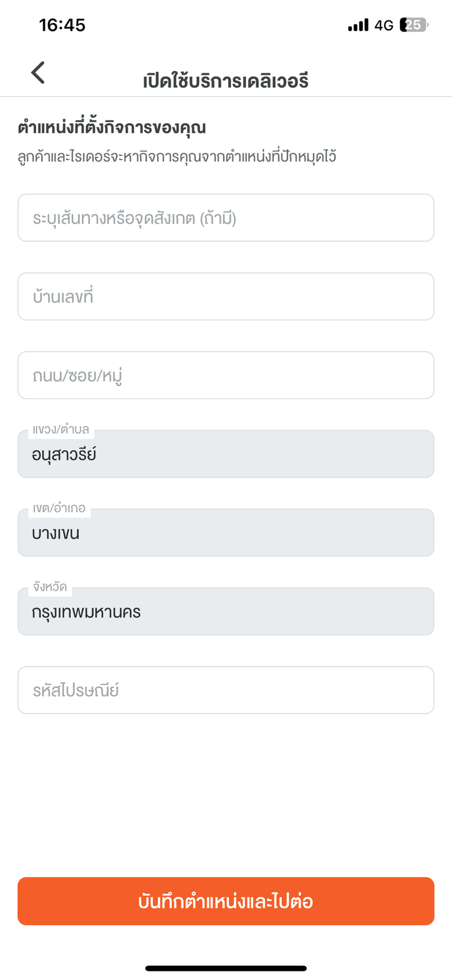Viewport: 452px width, 980px height.
Task: Tap the จังหวัด floating label
Action: click(50, 587)
